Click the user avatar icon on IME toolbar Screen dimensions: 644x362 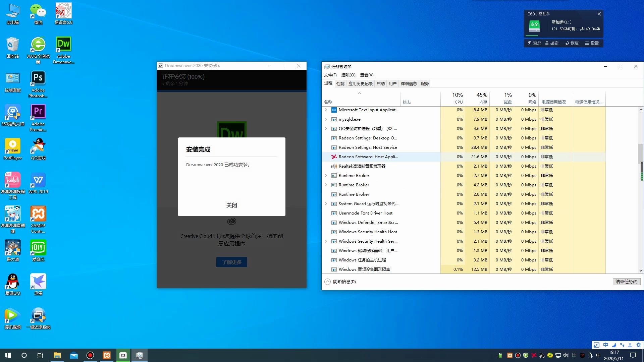[630, 345]
